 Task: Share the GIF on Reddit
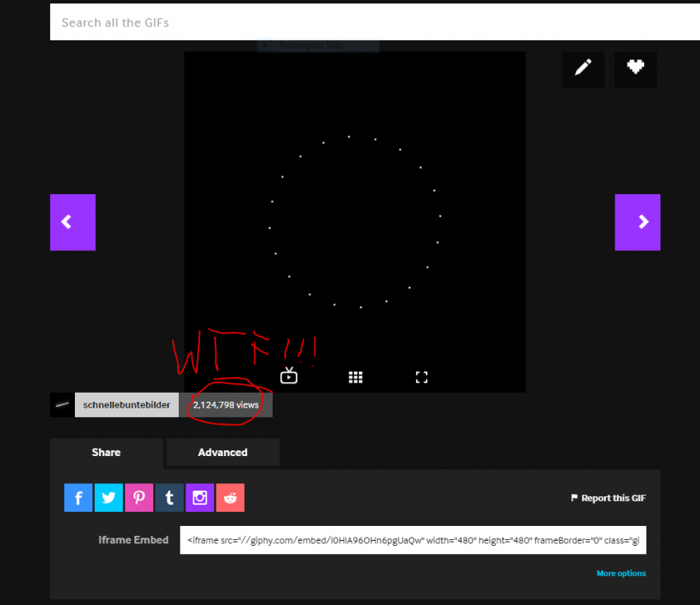pyautogui.click(x=231, y=498)
